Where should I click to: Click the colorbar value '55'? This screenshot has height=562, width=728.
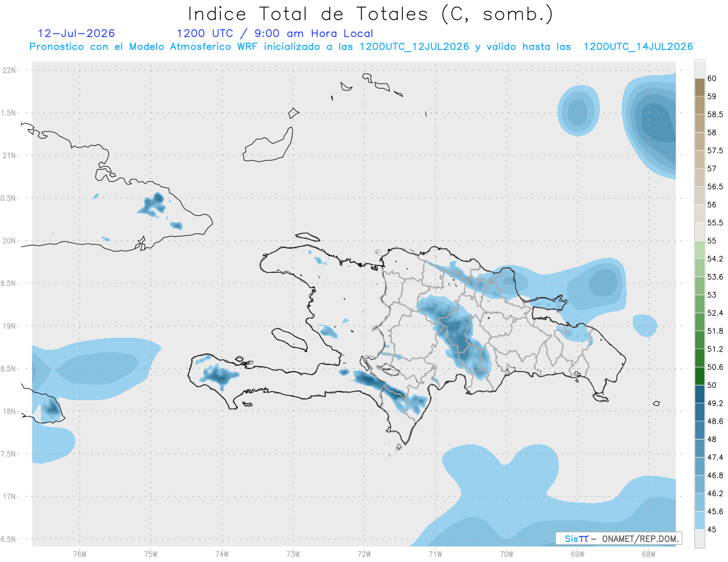tap(712, 241)
